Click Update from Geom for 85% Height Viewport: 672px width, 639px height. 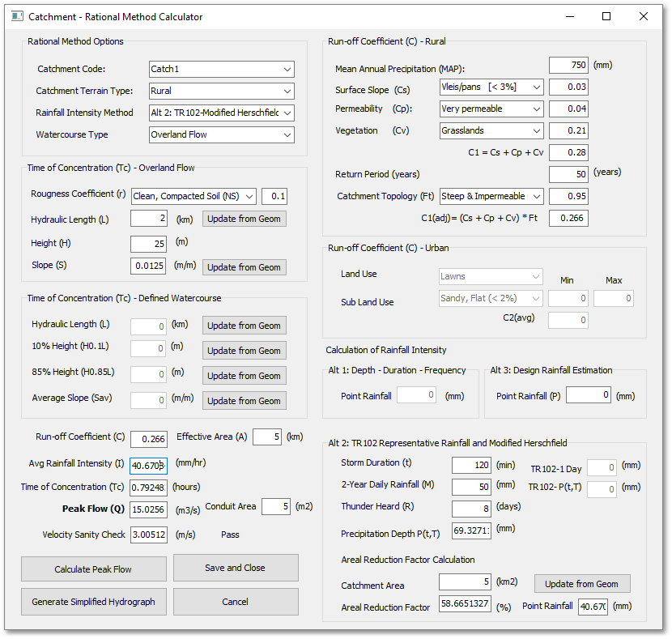click(245, 376)
